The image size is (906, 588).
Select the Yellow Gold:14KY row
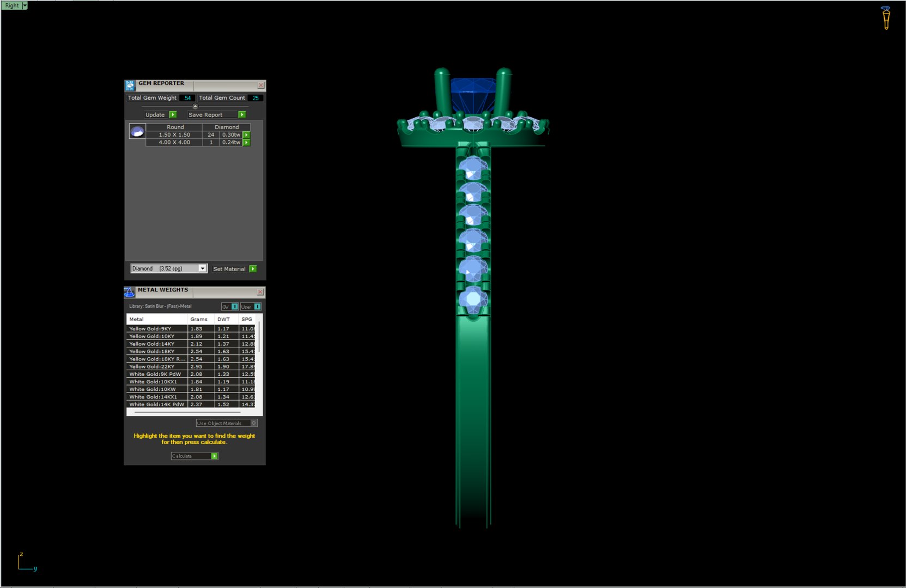pyautogui.click(x=192, y=344)
